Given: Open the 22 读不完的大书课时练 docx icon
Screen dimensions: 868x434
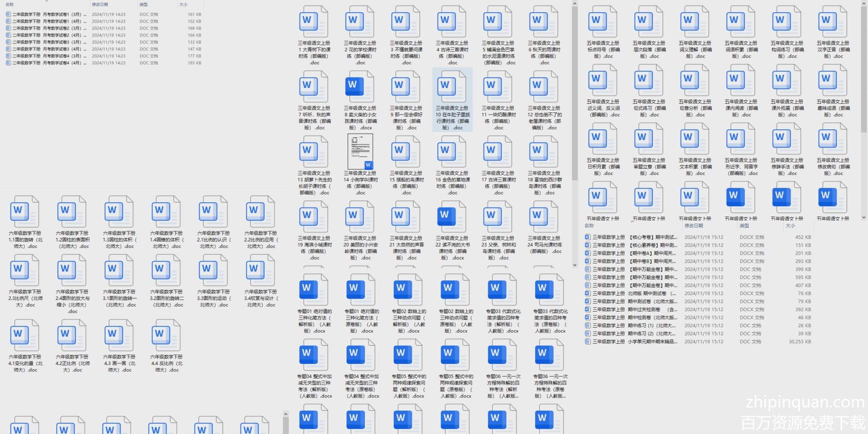Looking at the screenshot, I should [452, 217].
